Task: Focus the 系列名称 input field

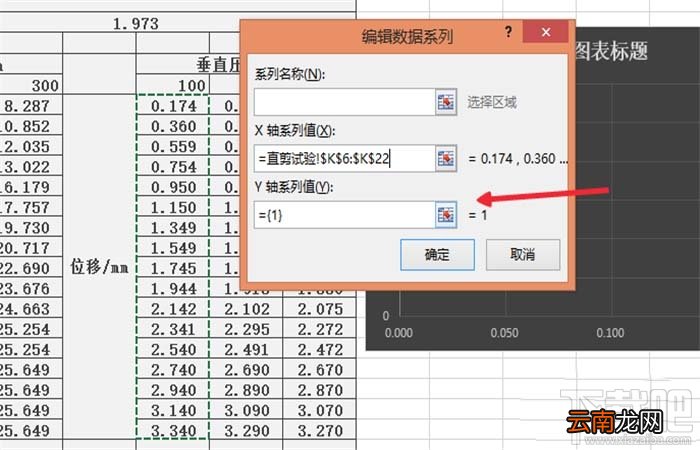Action: click(345, 102)
